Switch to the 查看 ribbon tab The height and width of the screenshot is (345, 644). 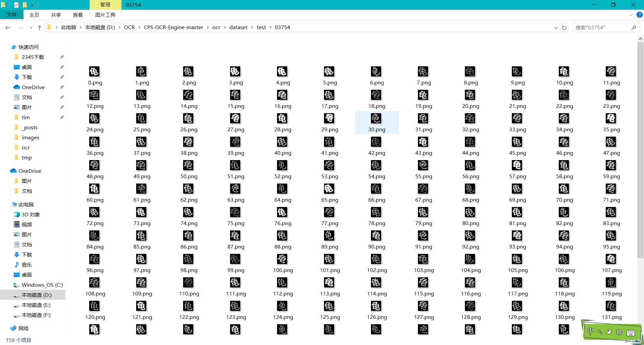77,15
